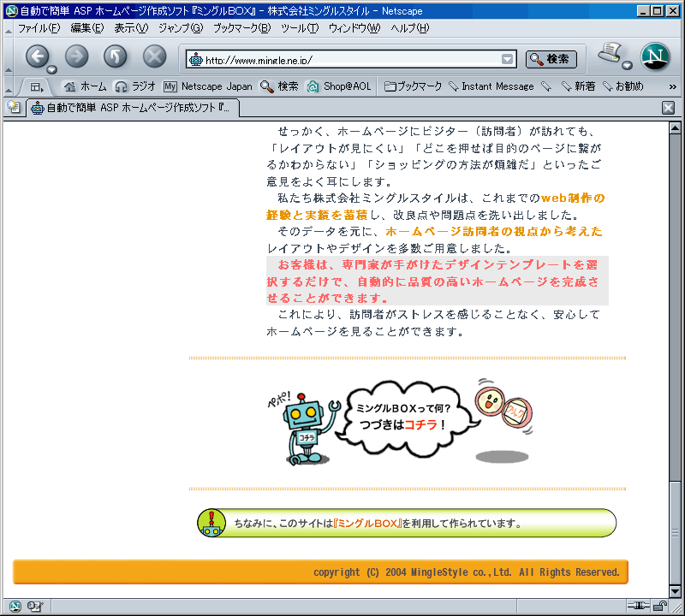Screen dimensions: 685x616
Task: Toggle the sidebar icon on personal toolbar
Action: [x=37, y=86]
